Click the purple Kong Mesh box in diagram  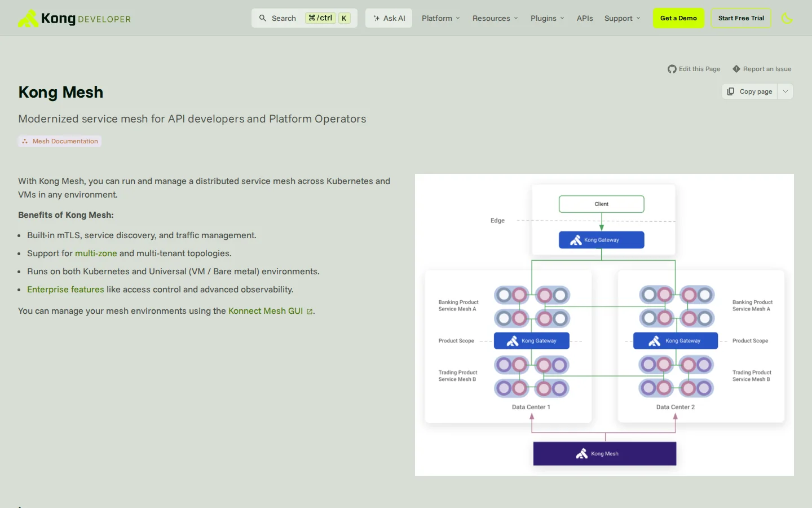[604, 454]
